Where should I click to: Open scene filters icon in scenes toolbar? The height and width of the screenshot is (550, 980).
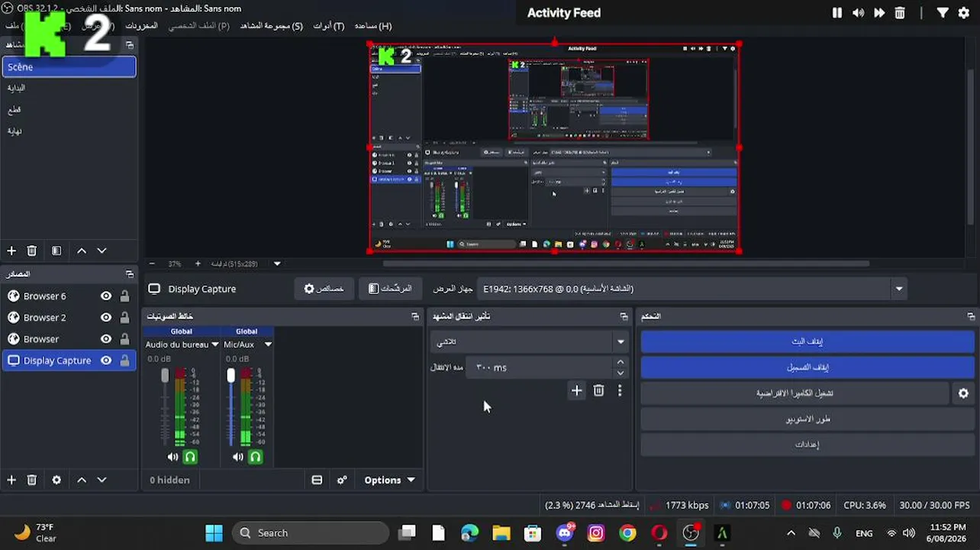pyautogui.click(x=56, y=251)
